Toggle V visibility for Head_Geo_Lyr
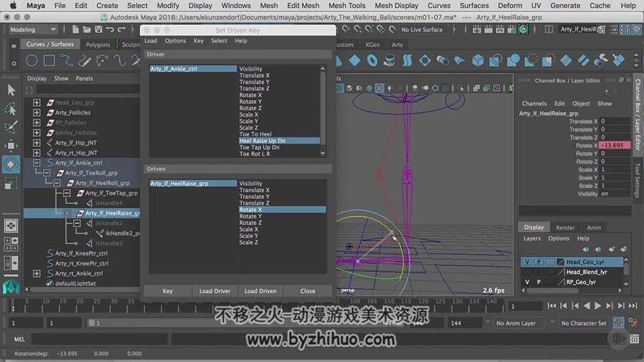 tap(527, 262)
